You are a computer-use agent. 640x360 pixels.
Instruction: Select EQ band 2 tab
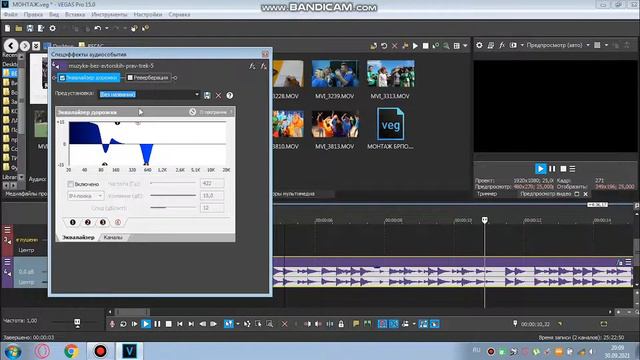pyautogui.click(x=87, y=222)
